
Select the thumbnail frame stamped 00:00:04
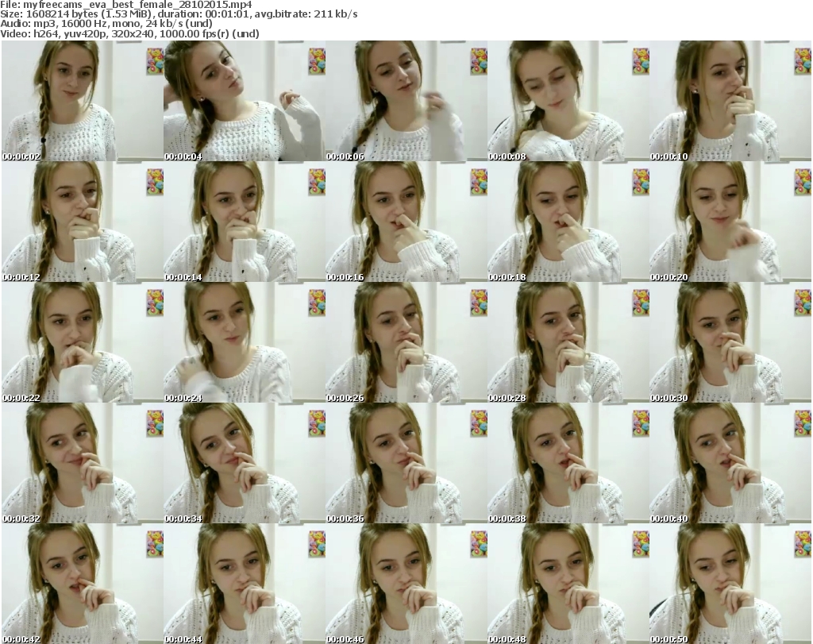[245, 101]
